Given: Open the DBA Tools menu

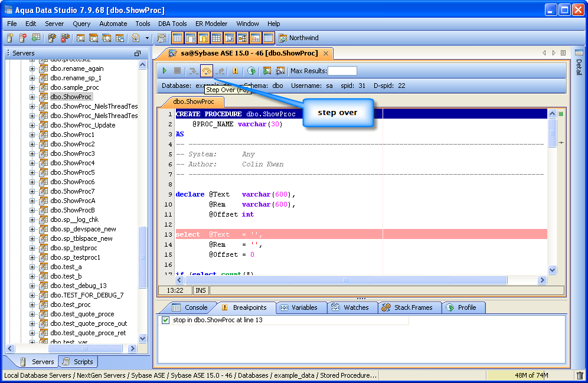Looking at the screenshot, I should point(172,24).
